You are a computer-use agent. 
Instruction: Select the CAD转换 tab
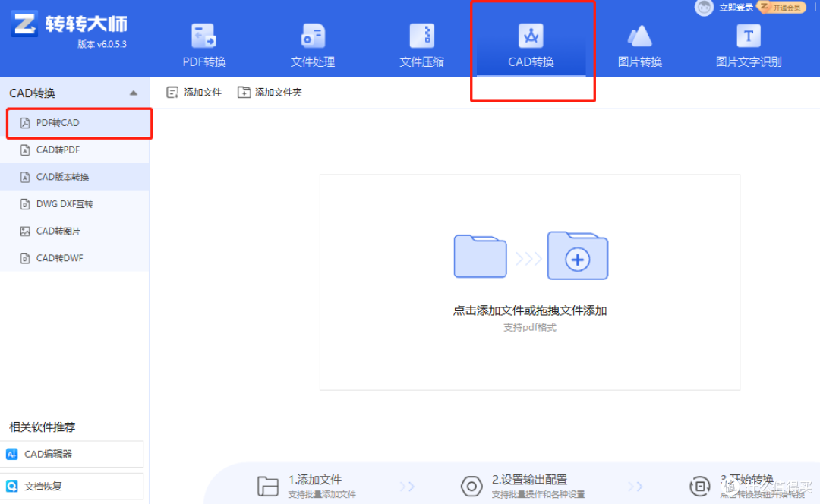click(x=531, y=46)
